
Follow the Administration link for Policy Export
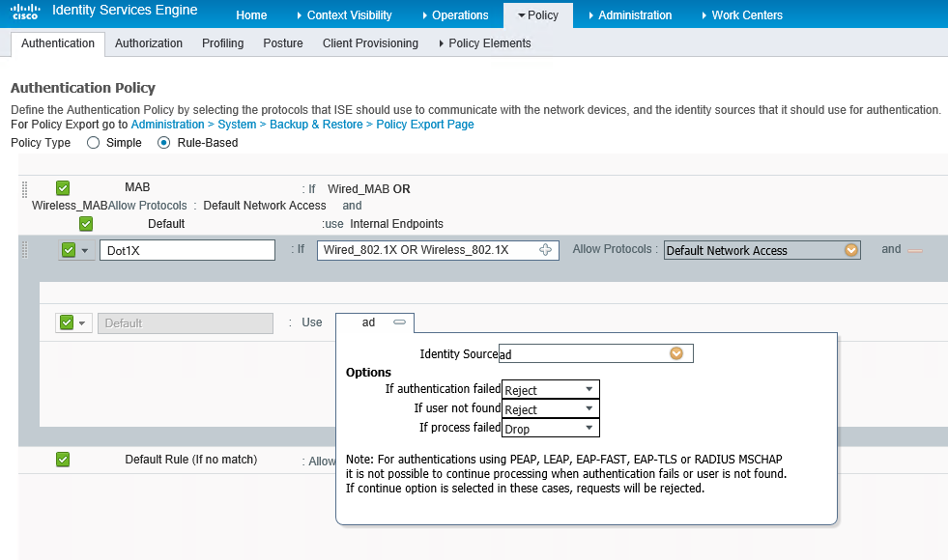point(167,125)
